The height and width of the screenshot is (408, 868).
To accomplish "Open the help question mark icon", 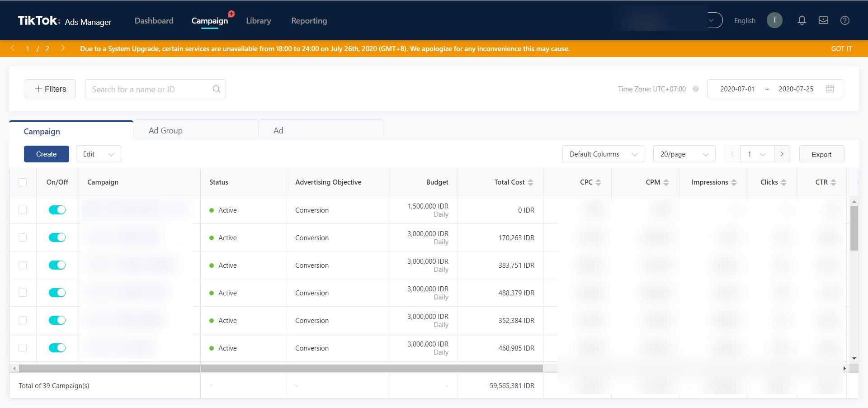I will coord(844,20).
